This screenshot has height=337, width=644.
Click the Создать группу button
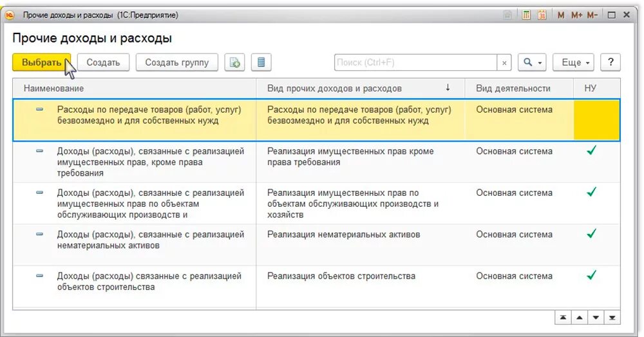click(177, 63)
